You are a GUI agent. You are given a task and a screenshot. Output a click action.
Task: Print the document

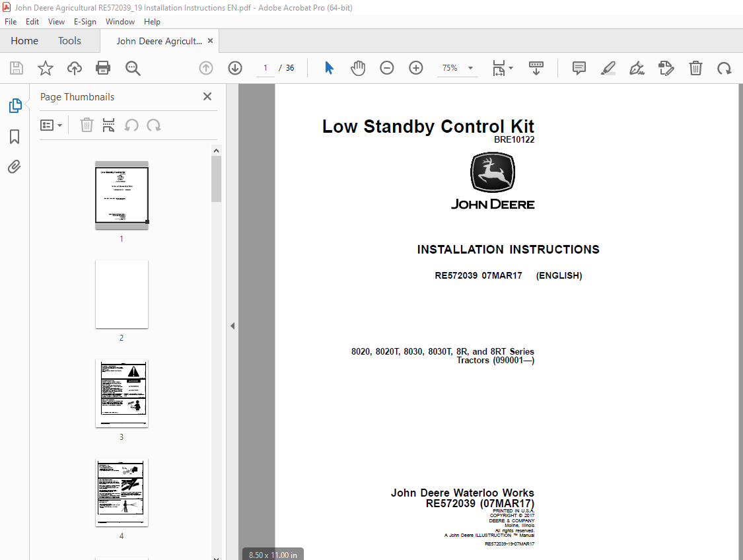[x=103, y=68]
